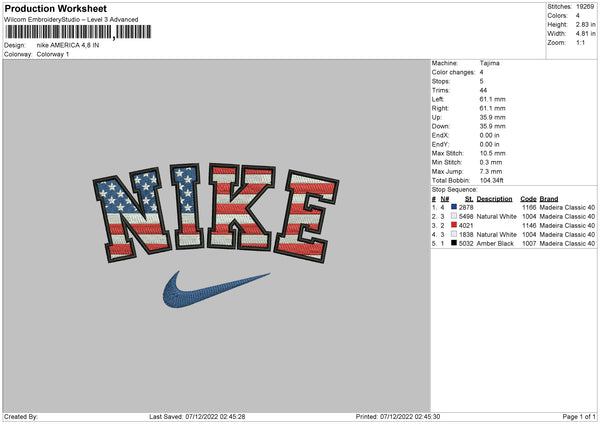
Task: Click the 'Stop Sequence:' heading
Action: coord(455,189)
